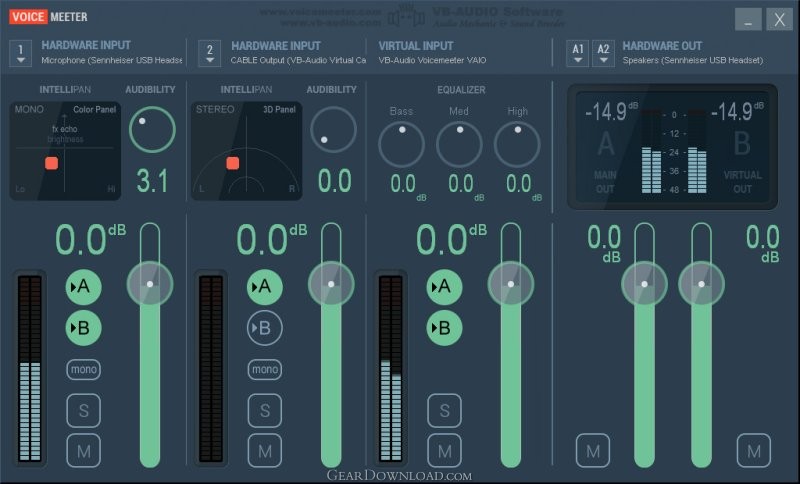Click the input 1 Audibility knob
Screen dimensions: 800x484
(x=152, y=130)
